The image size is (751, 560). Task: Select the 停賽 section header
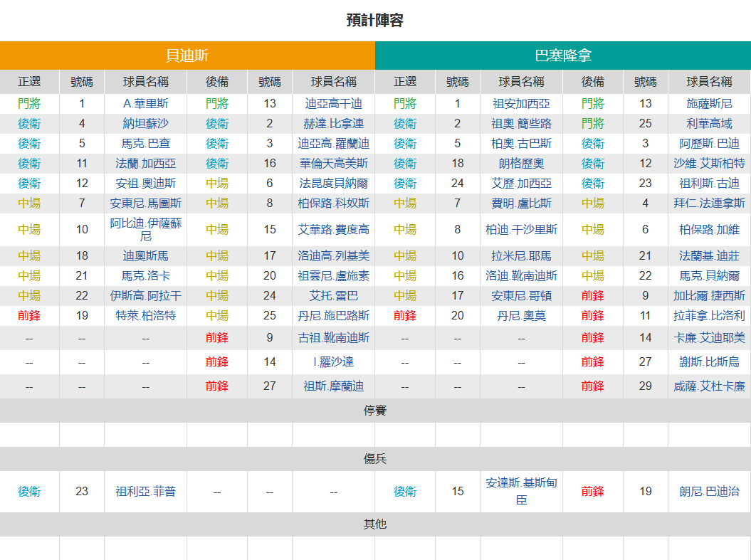click(x=375, y=411)
